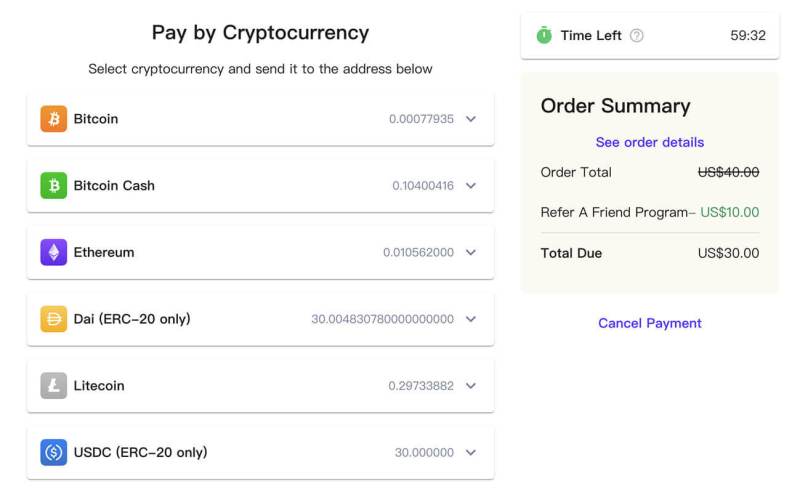Click the purple Ethereum logo icon
This screenshot has height=497, width=800.
click(x=54, y=252)
